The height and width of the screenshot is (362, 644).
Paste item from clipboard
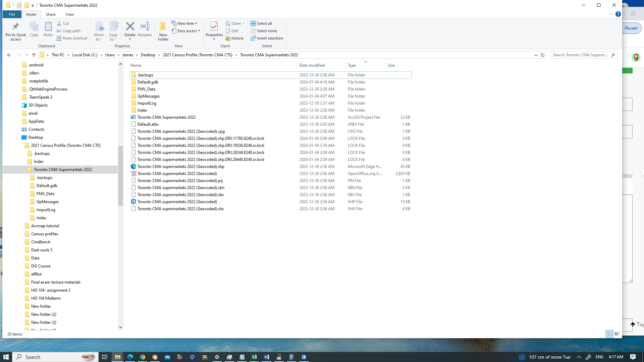point(48,29)
